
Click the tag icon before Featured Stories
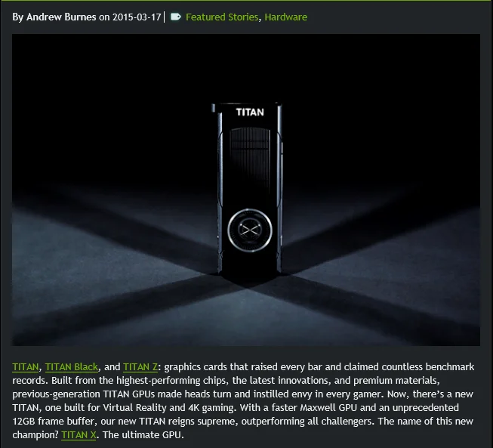176,17
